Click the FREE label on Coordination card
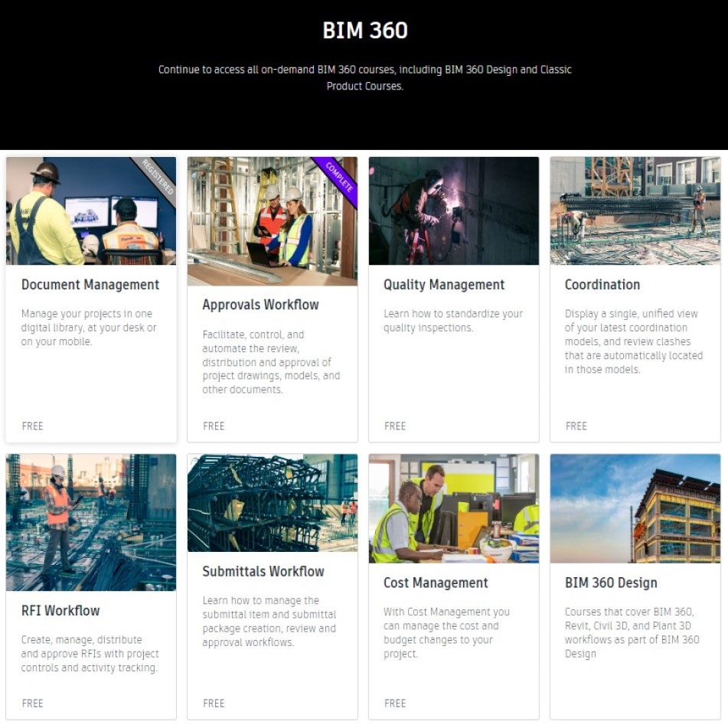Image resolution: width=728 pixels, height=728 pixels. (576, 426)
